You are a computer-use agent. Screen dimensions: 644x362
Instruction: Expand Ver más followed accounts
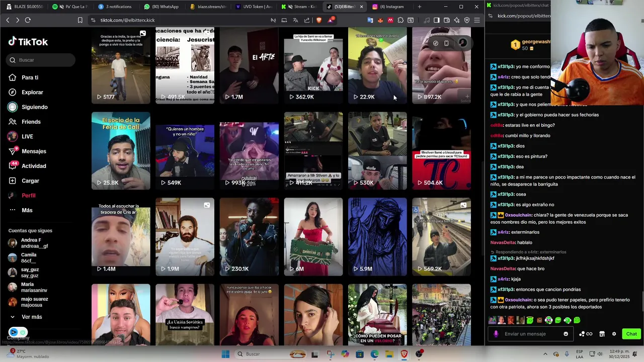26,317
